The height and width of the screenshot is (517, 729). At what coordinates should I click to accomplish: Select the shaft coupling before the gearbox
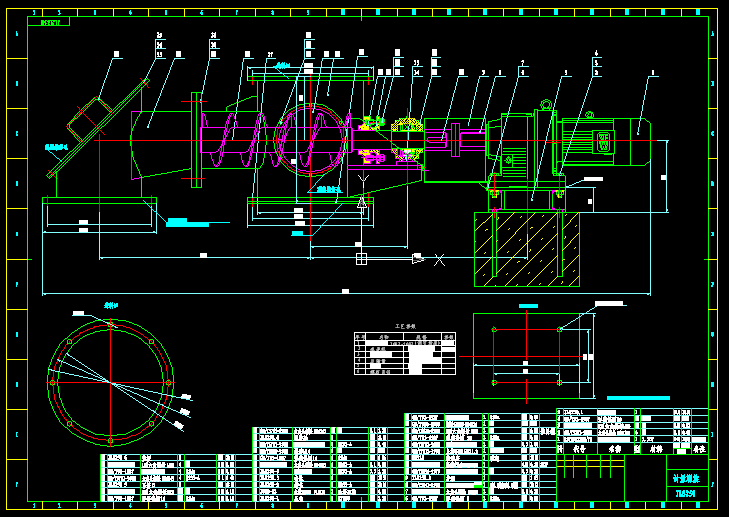(x=455, y=136)
